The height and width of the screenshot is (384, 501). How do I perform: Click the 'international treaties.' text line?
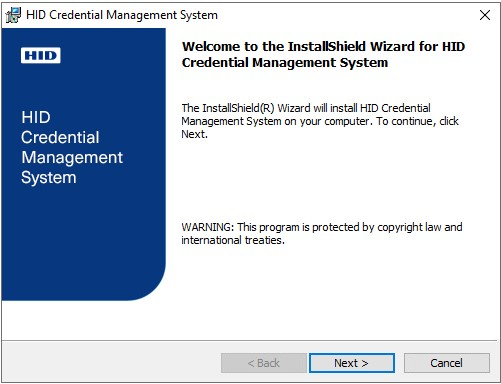pos(233,240)
